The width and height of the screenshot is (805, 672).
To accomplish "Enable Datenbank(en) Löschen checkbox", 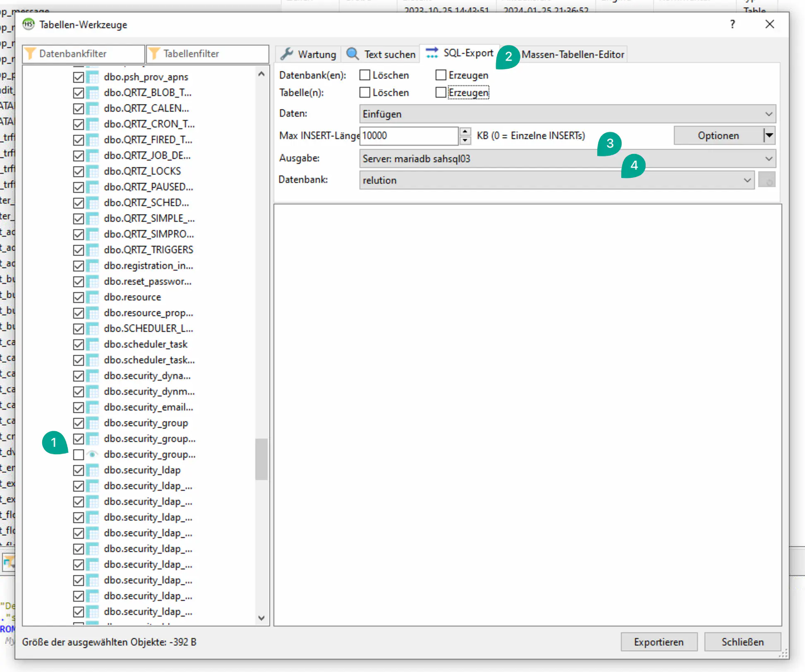I will pyautogui.click(x=365, y=75).
